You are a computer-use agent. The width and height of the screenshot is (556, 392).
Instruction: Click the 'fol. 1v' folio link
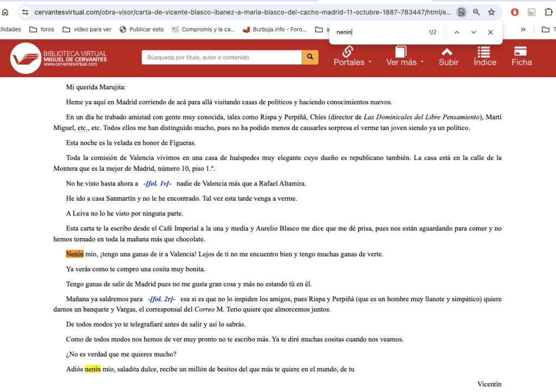157,184
